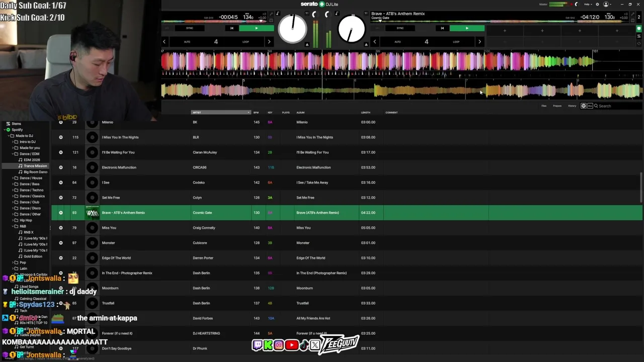The height and width of the screenshot is (362, 644).
Task: Click the left deck virtual platter
Action: [292, 29]
